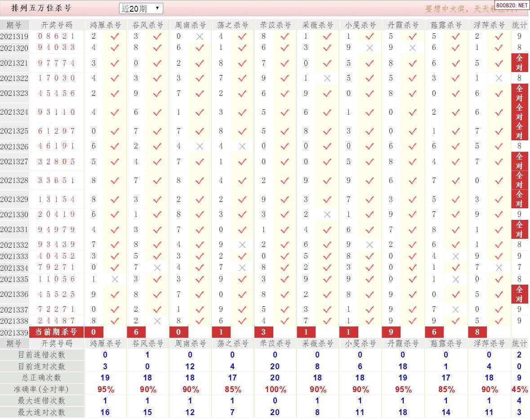Screen dimensions: 530x420
Task: Click the red check for 鸿雁杀号 in row 2021338
Action: (x=115, y=321)
